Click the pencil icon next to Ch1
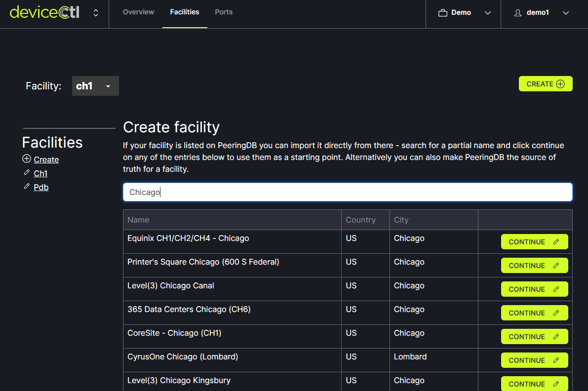 coord(27,172)
